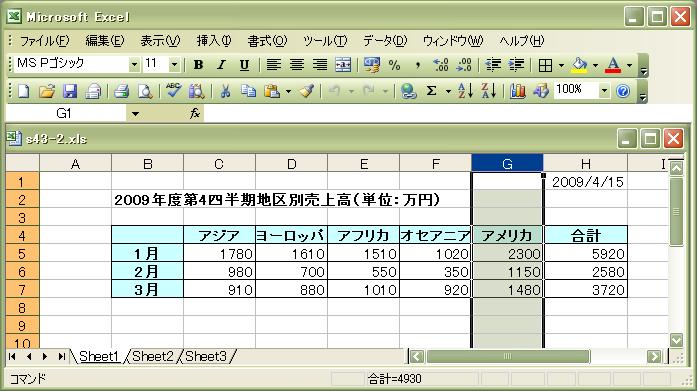The image size is (697, 391).
Task: Click the AutoSum sigma icon
Action: point(431,92)
